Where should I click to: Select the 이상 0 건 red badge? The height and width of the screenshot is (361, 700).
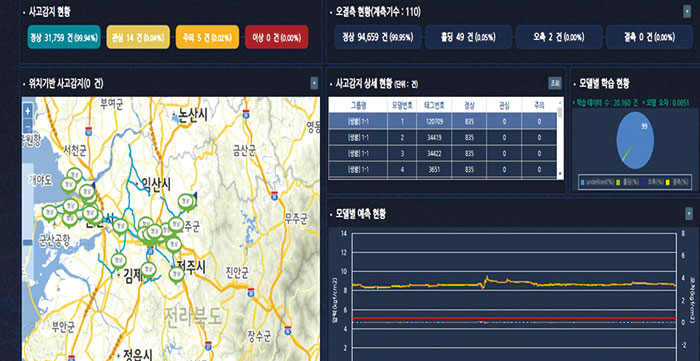(277, 37)
